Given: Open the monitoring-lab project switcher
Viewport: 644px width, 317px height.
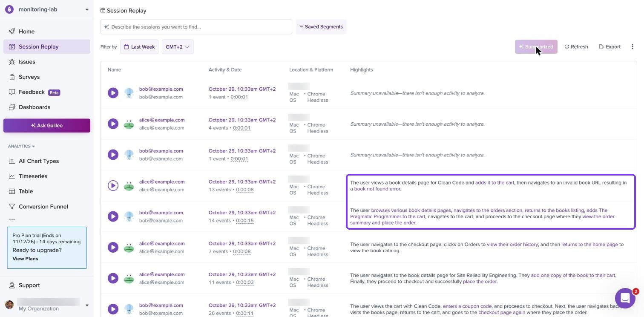Looking at the screenshot, I should 47,9.
